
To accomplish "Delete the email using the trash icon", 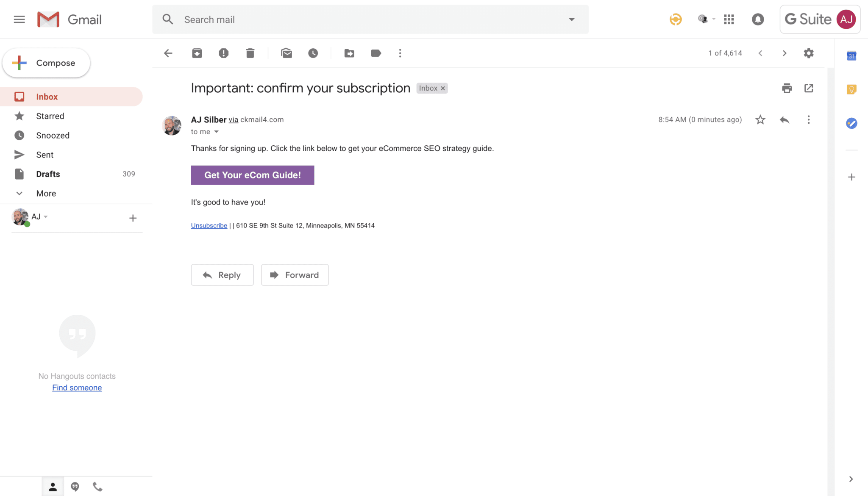I will 250,53.
